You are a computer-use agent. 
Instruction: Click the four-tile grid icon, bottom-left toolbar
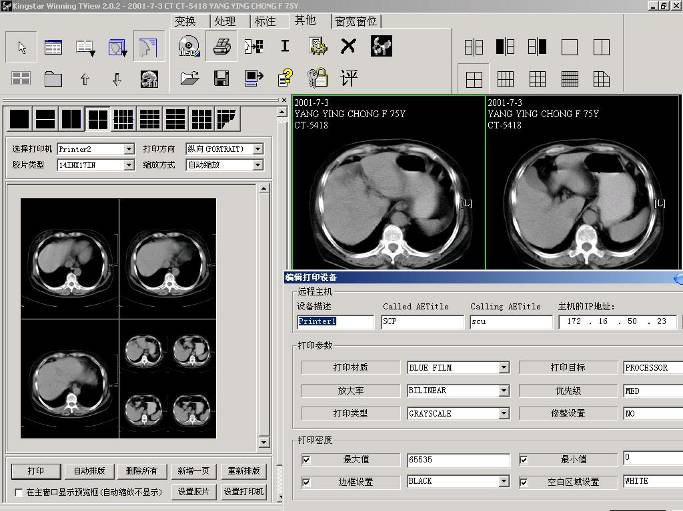coord(21,79)
